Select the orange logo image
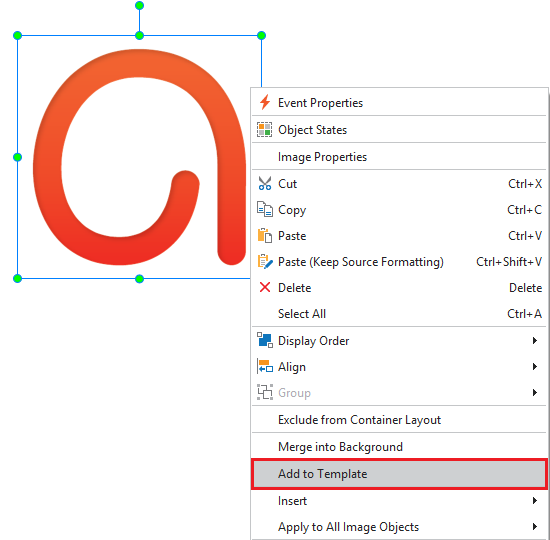The height and width of the screenshot is (540, 550). [x=139, y=157]
